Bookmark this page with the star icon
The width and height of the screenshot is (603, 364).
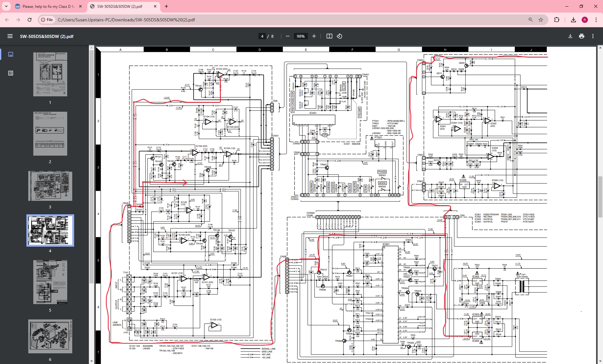tap(541, 20)
